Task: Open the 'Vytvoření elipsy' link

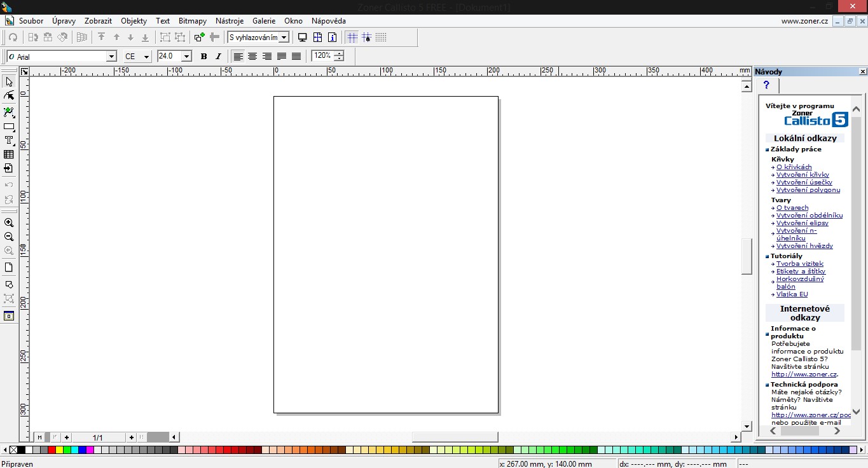Action: (802, 223)
